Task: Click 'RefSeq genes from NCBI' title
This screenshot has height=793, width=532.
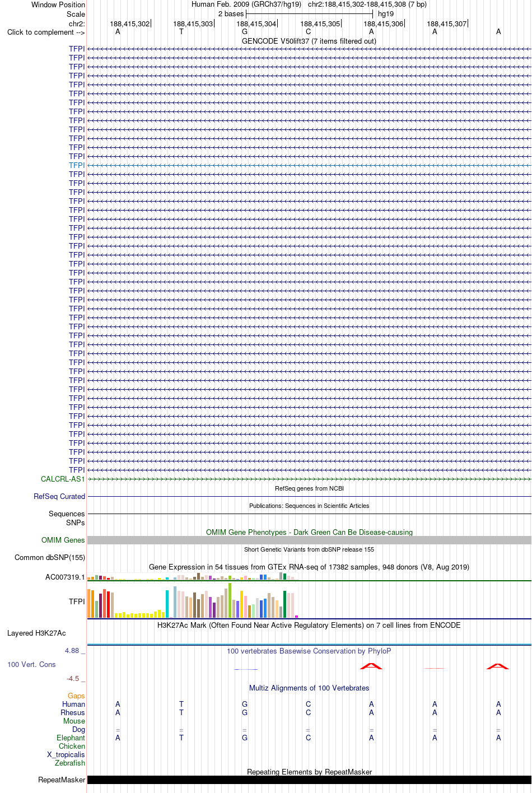Action: (309, 488)
